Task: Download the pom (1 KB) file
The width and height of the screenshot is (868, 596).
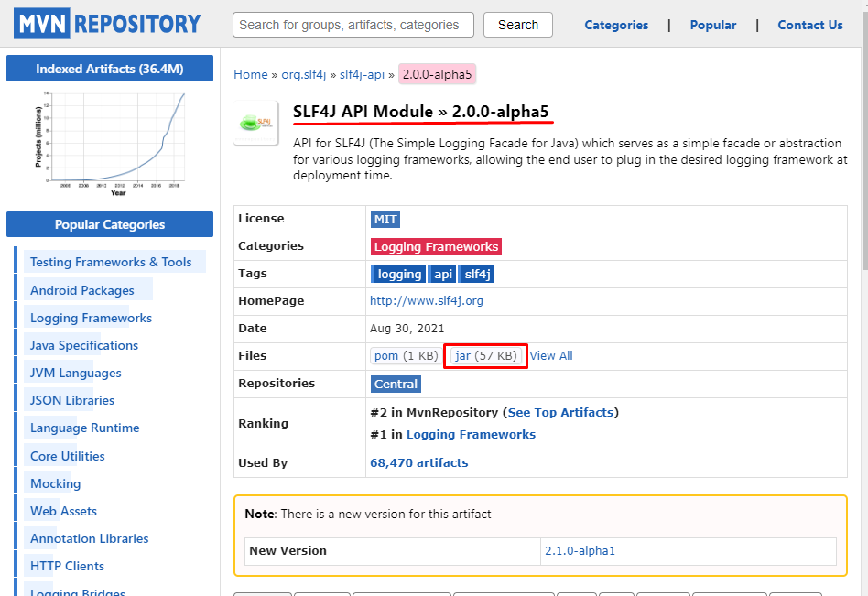Action: [x=406, y=355]
